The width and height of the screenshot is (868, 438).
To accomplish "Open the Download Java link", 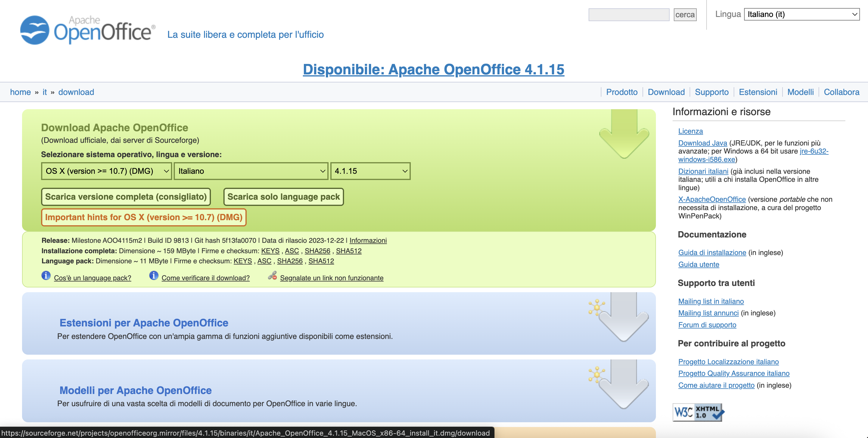I will [x=703, y=143].
